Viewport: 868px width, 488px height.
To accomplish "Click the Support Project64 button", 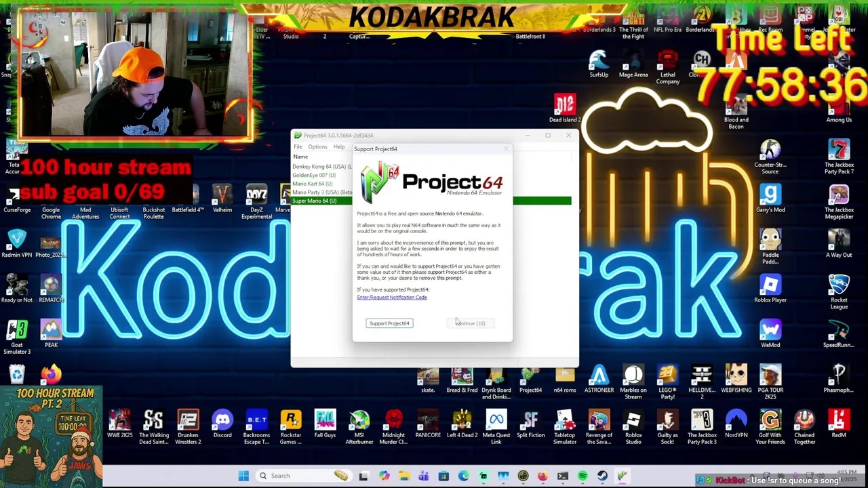I will pos(389,323).
